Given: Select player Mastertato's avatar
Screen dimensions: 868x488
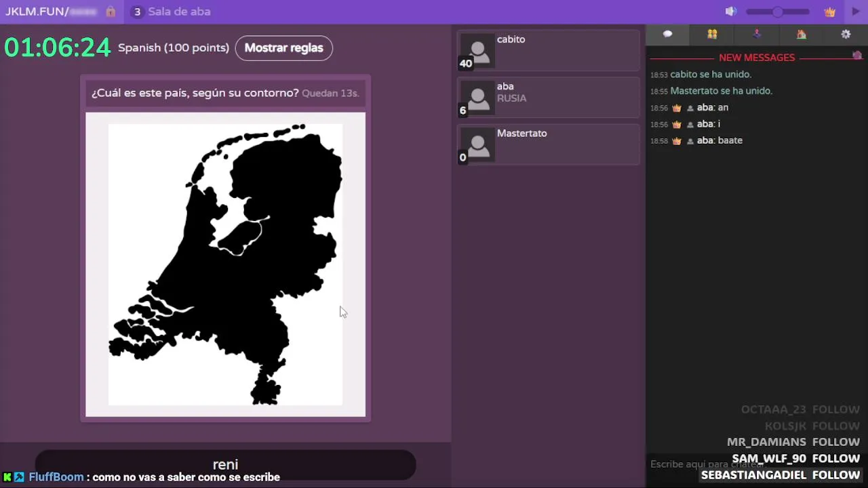Looking at the screenshot, I should pos(477,144).
